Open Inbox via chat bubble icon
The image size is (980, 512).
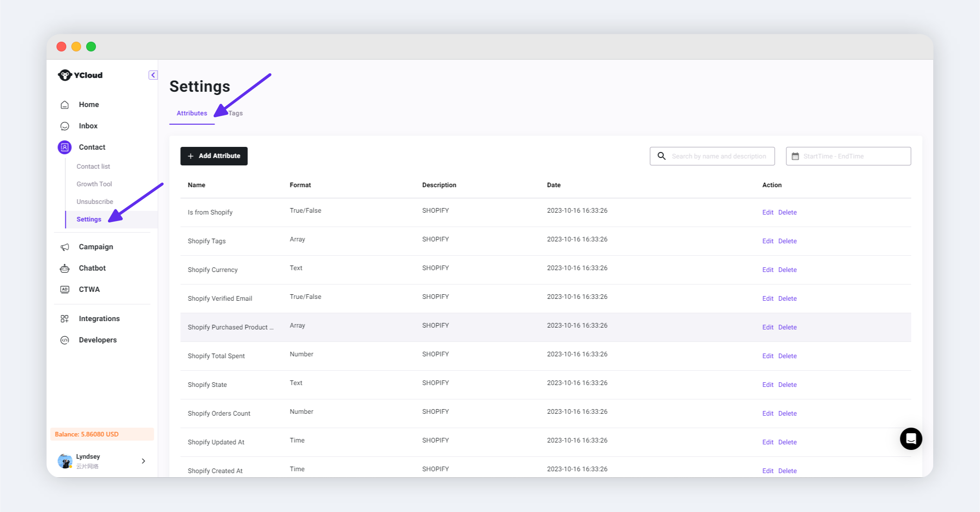click(x=65, y=126)
